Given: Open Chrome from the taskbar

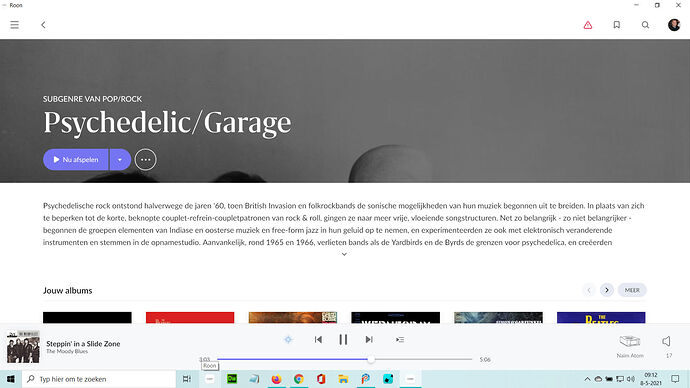Looking at the screenshot, I should click(299, 379).
